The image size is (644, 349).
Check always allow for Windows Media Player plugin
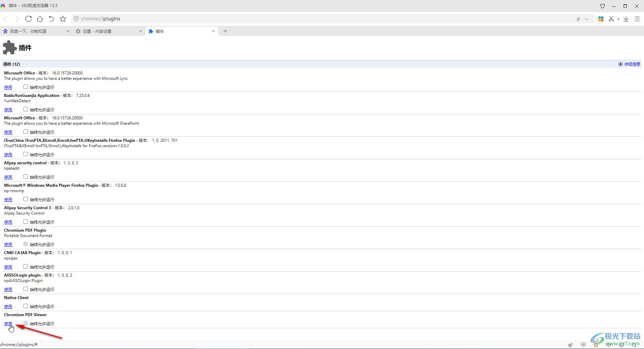tap(25, 199)
